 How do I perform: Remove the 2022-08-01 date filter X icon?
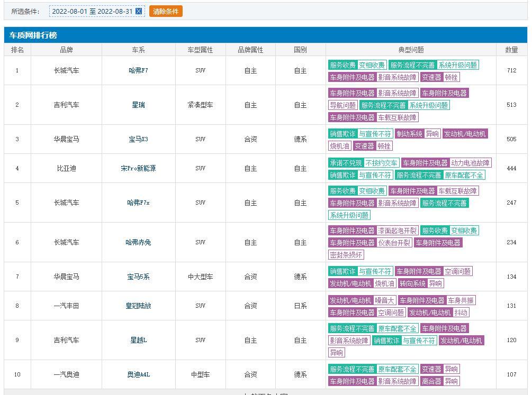[x=139, y=11]
